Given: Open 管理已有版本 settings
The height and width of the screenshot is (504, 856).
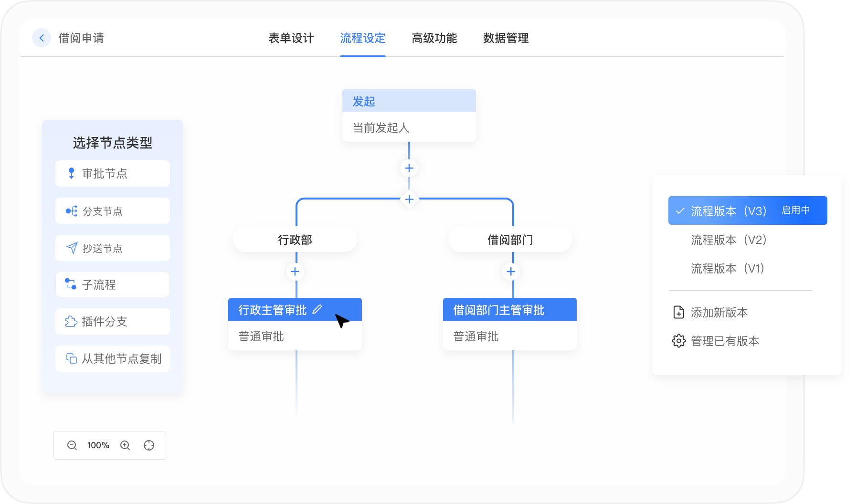Looking at the screenshot, I should pyautogui.click(x=725, y=341).
